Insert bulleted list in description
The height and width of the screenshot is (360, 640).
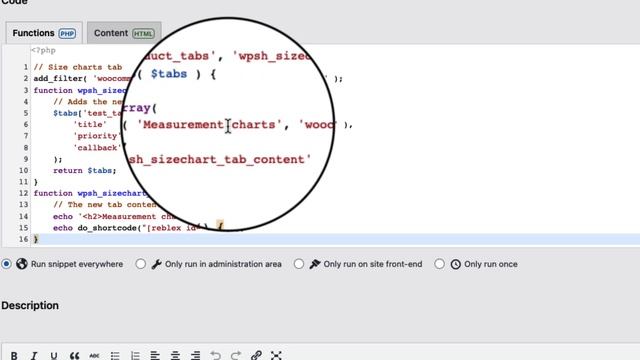(115, 356)
